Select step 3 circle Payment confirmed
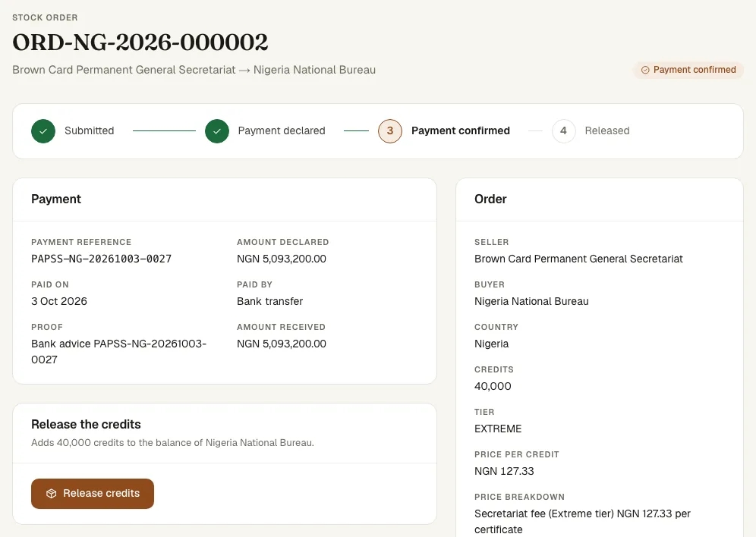Viewport: 756px width, 537px height. [390, 131]
